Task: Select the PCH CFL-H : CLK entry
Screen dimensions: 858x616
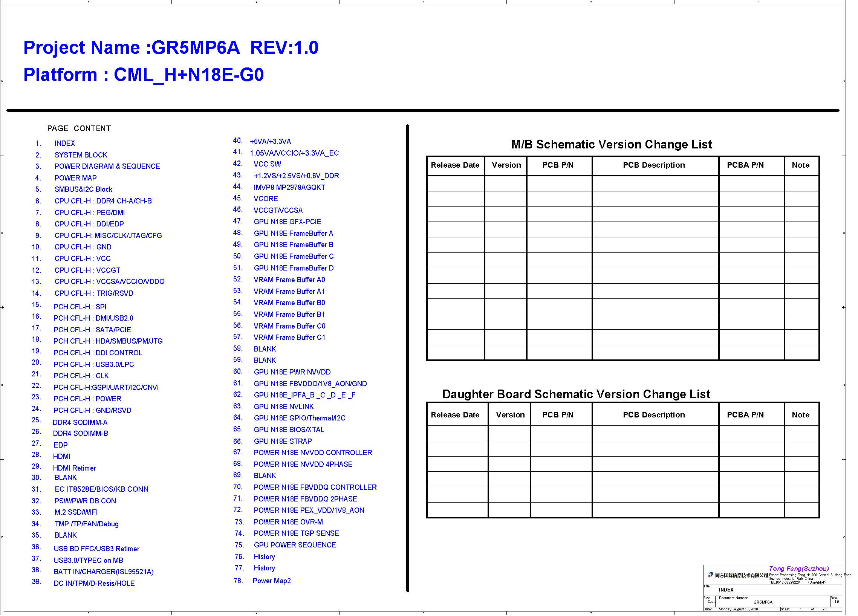Action: coord(81,377)
